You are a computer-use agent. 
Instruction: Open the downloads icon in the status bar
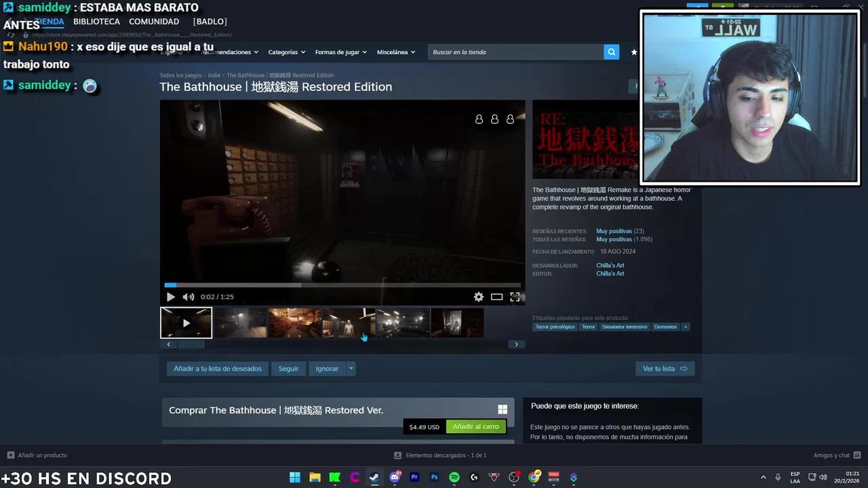pos(398,455)
